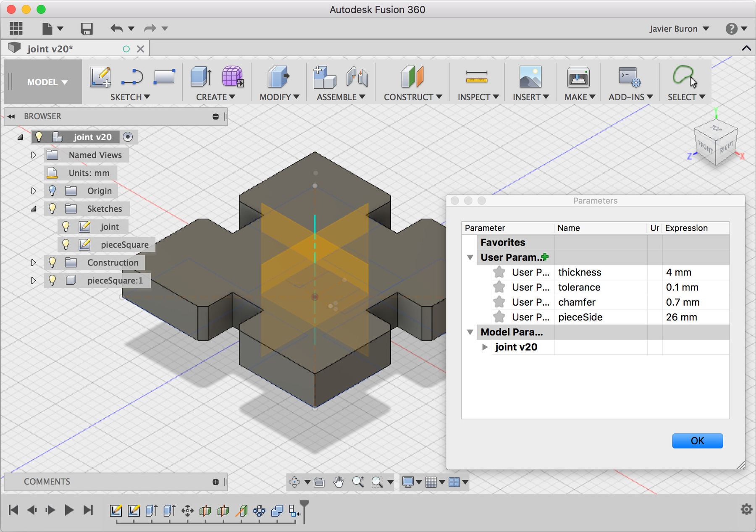Viewport: 756px width, 532px height.
Task: Click the Look At icon
Action: tap(319, 482)
